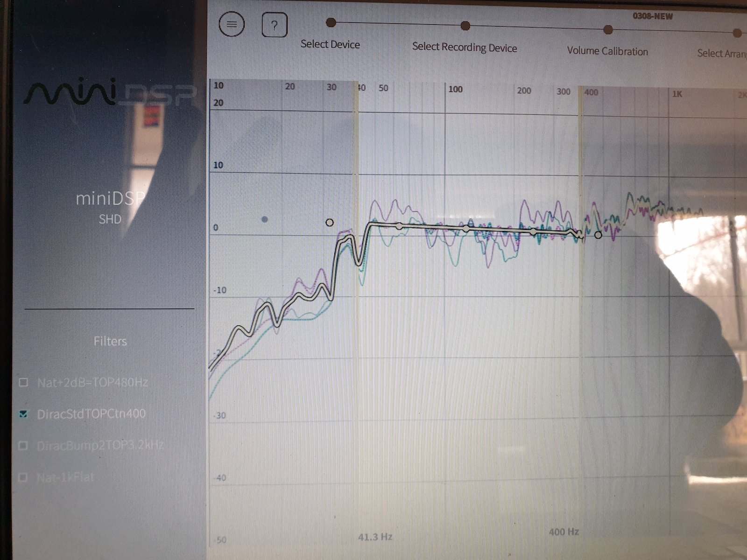Select the Nat-1kFlat filter name

(x=65, y=477)
